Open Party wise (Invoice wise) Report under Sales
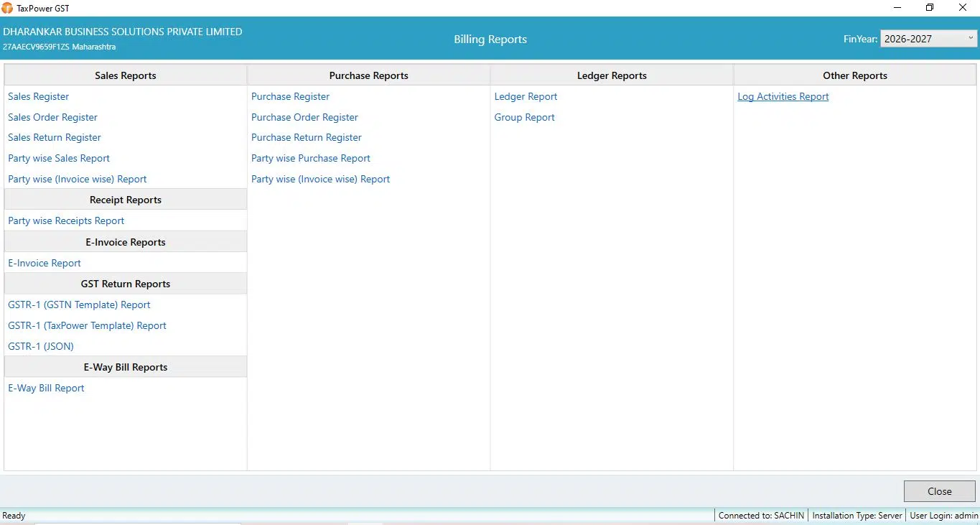 (x=78, y=179)
